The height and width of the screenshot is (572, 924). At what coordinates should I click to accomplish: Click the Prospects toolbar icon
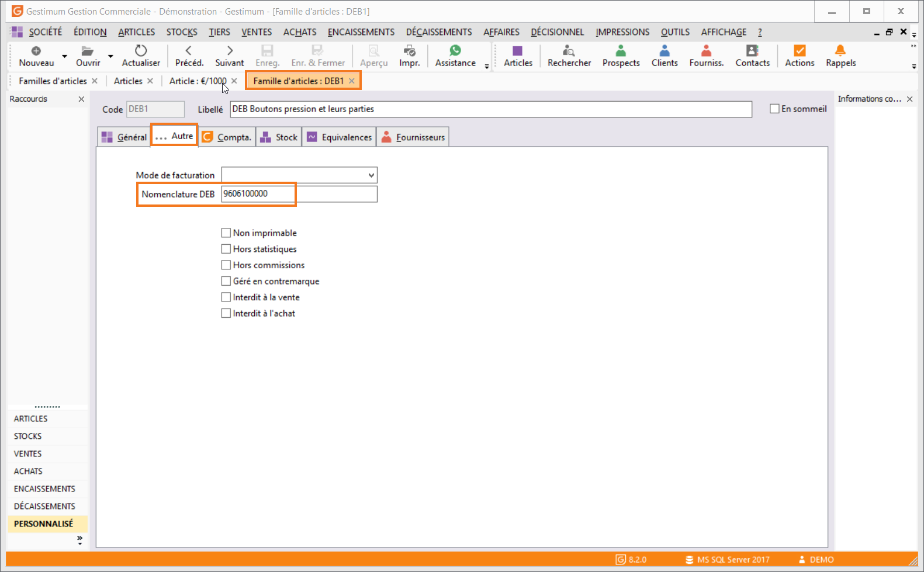pyautogui.click(x=621, y=51)
